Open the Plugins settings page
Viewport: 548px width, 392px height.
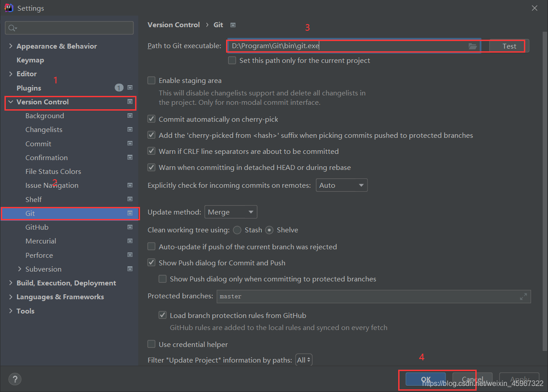[29, 88]
